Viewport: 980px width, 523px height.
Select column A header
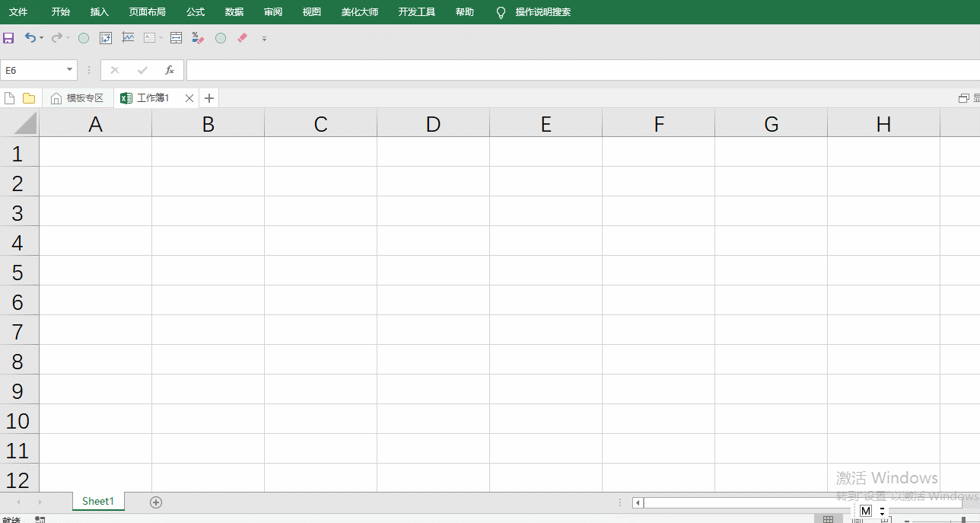(x=96, y=123)
